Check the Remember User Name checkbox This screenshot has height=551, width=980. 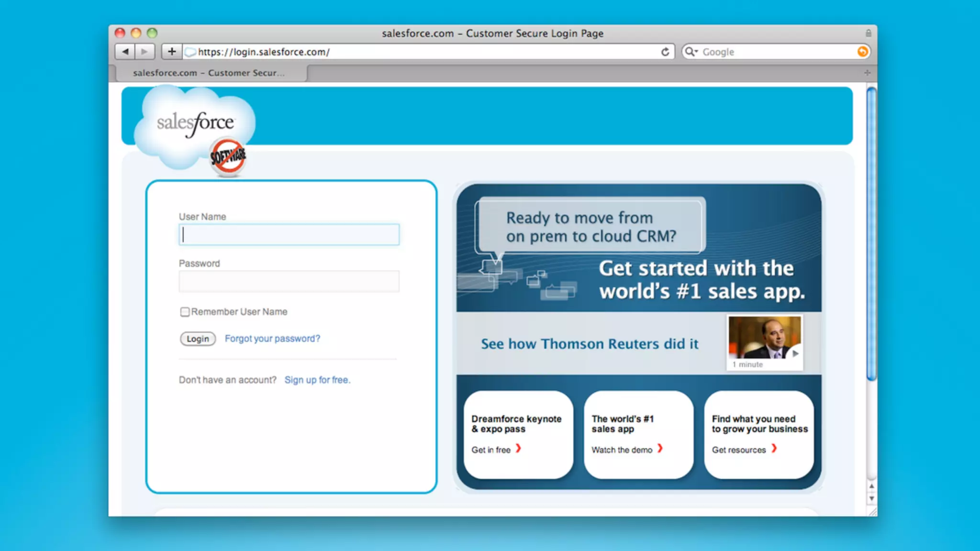coord(185,312)
